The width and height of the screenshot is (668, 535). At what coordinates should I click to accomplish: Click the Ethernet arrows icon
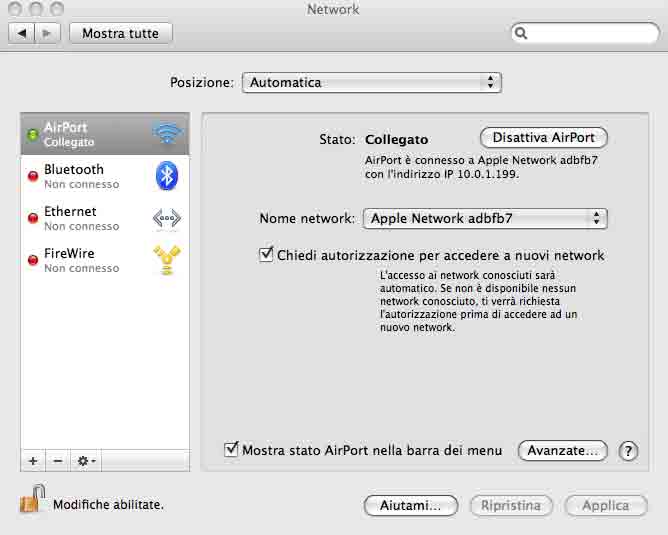coord(167,218)
